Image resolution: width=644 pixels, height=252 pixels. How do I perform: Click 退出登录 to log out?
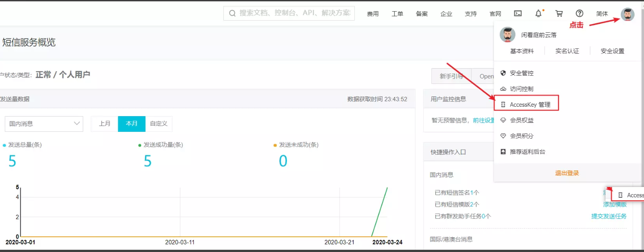567,173
